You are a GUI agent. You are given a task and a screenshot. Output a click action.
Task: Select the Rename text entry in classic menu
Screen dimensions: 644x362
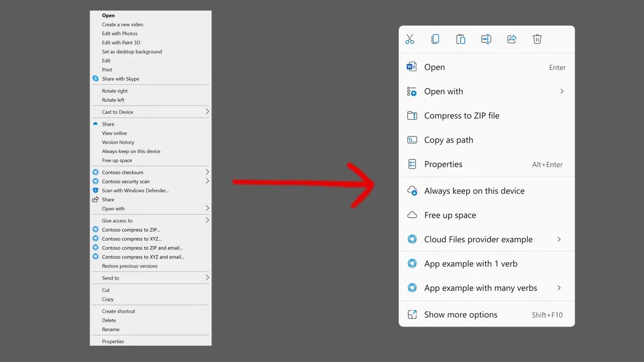pyautogui.click(x=111, y=329)
